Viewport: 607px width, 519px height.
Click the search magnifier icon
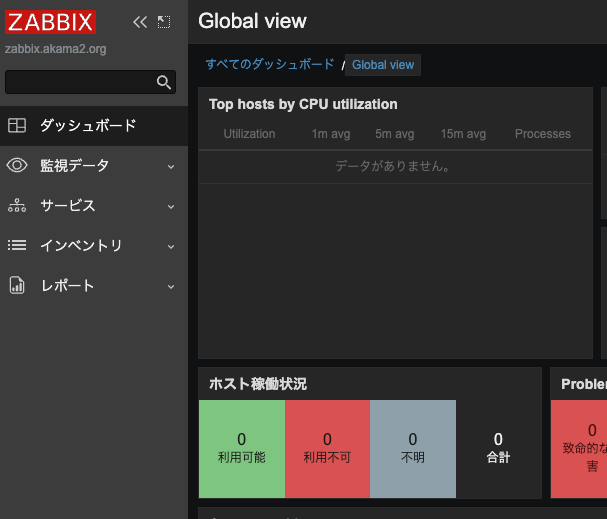[x=164, y=82]
